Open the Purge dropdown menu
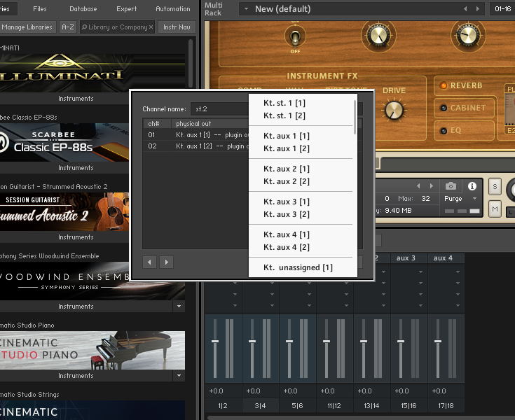Viewport: 515px width, 420px height. coord(460,199)
